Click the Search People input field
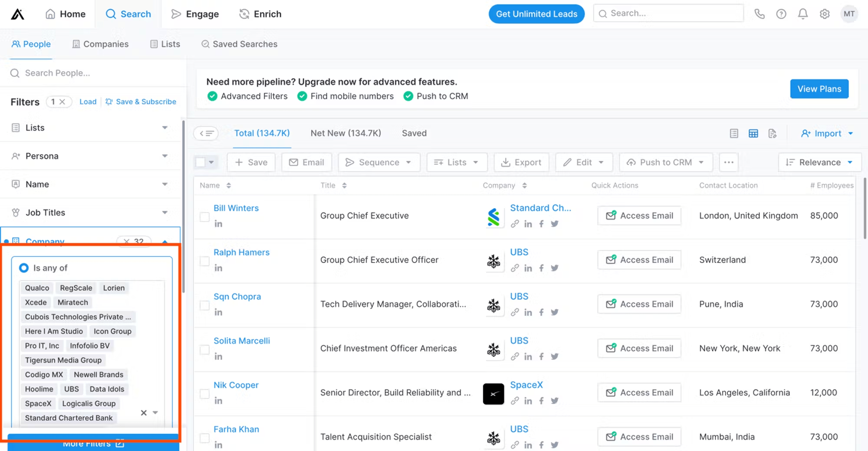Screen dimensions: 868x451 [x=87, y=73]
